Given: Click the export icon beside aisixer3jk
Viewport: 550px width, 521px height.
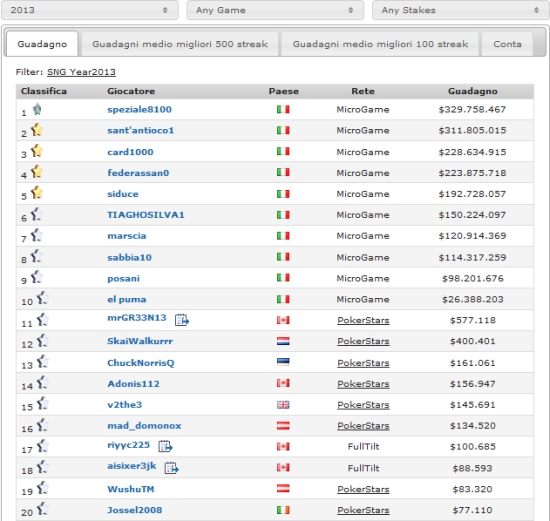Looking at the screenshot, I should coord(172,468).
